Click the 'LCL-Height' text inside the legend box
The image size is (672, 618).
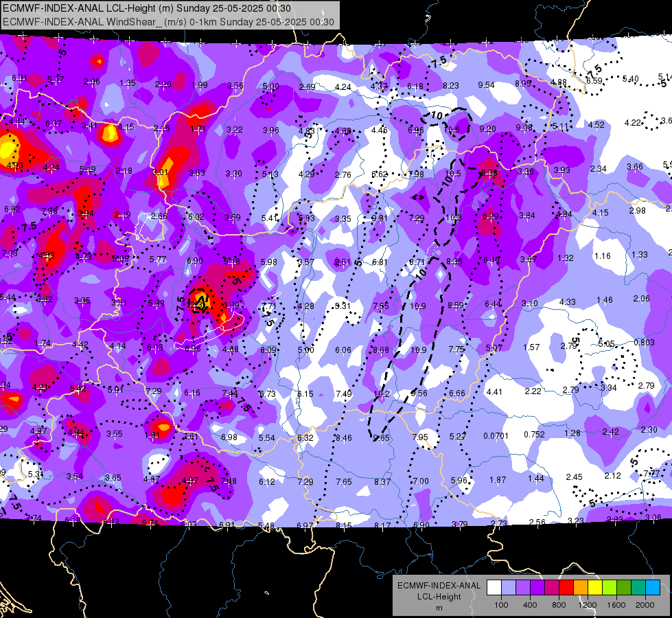(x=439, y=597)
